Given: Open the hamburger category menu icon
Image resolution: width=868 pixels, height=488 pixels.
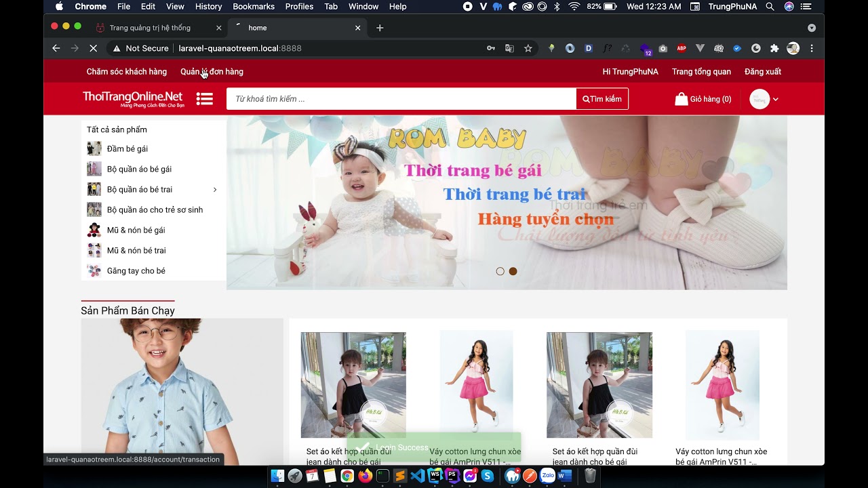Looking at the screenshot, I should (x=205, y=99).
